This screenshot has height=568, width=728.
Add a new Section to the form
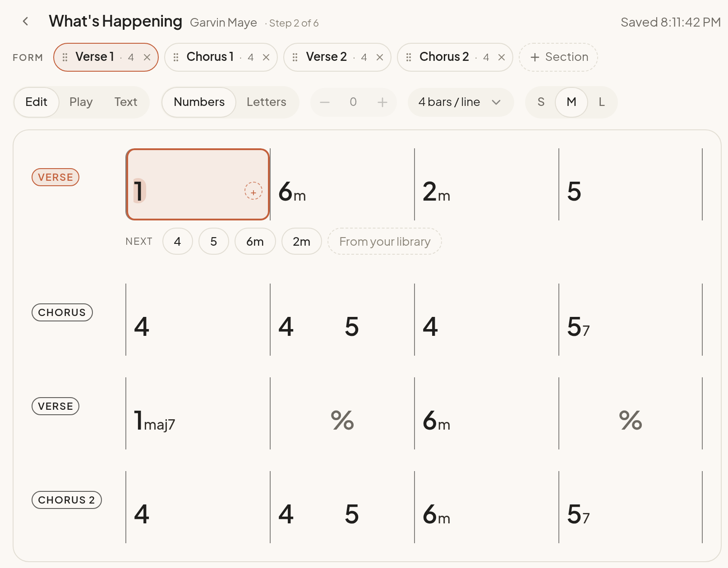click(558, 57)
